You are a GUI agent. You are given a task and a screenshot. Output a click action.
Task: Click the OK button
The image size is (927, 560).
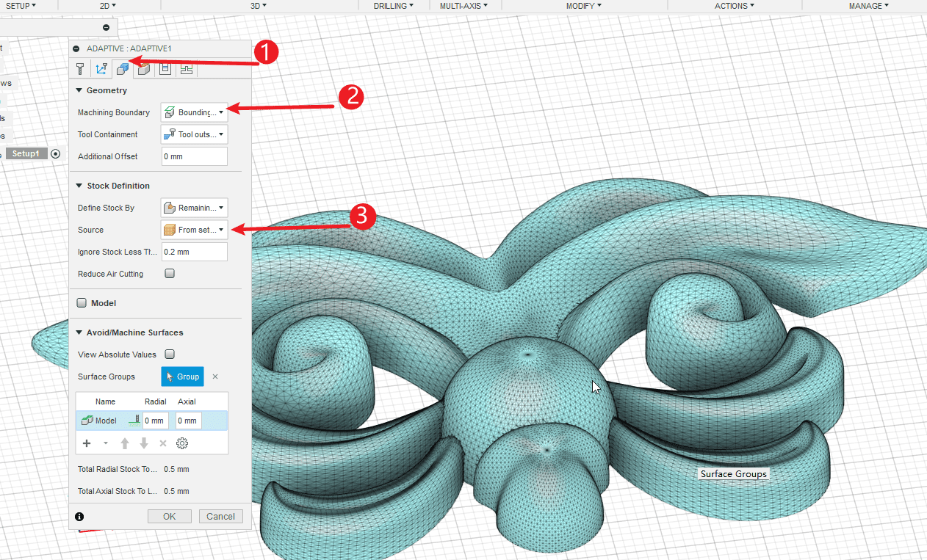tap(169, 516)
